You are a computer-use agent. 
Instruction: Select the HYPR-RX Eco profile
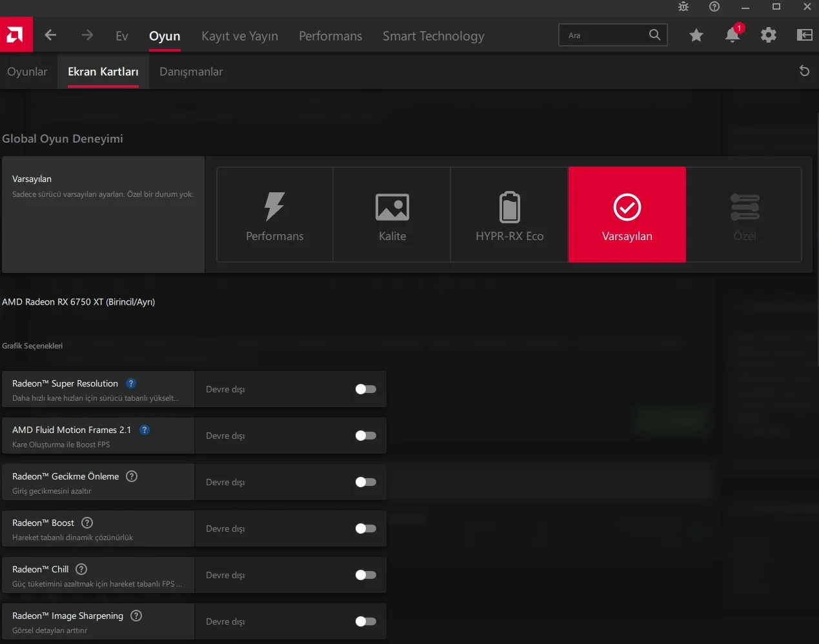click(x=509, y=215)
